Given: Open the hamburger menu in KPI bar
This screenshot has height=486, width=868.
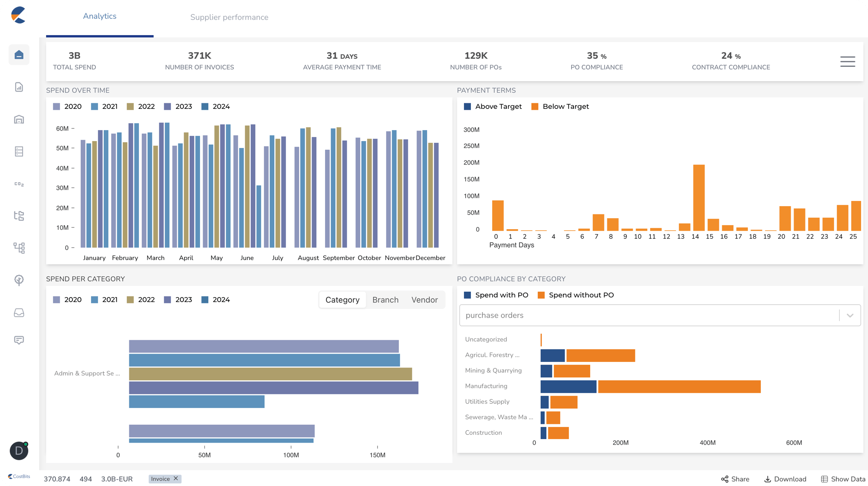Looking at the screenshot, I should click(x=848, y=62).
